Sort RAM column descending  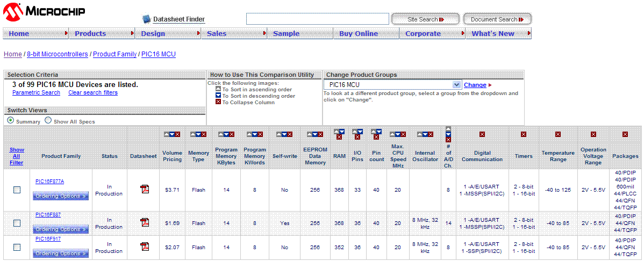342,132
